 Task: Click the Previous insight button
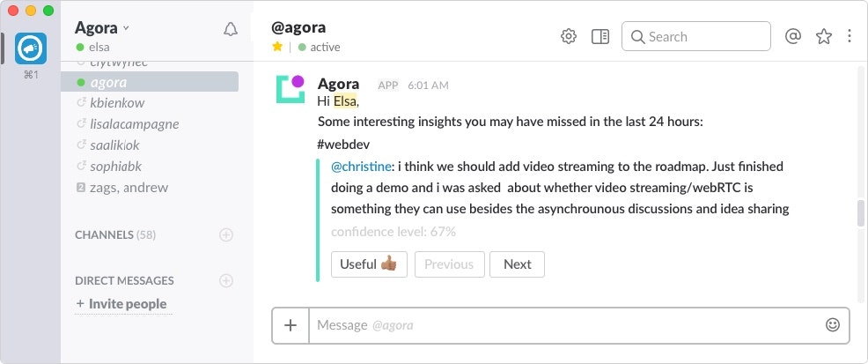click(x=450, y=264)
